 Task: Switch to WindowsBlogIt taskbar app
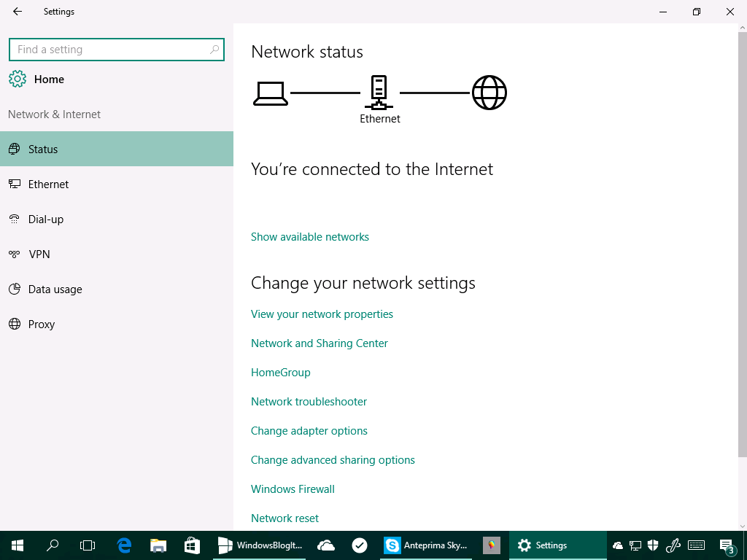pyautogui.click(x=260, y=545)
